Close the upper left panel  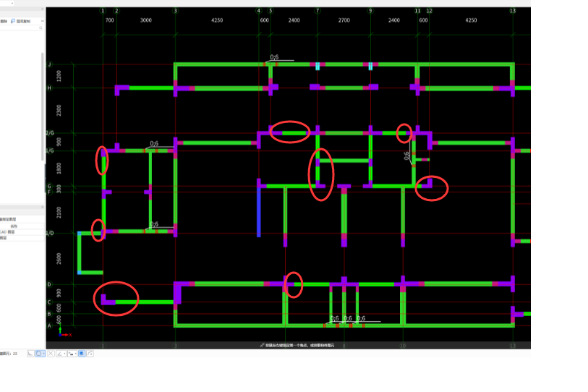point(42,9)
